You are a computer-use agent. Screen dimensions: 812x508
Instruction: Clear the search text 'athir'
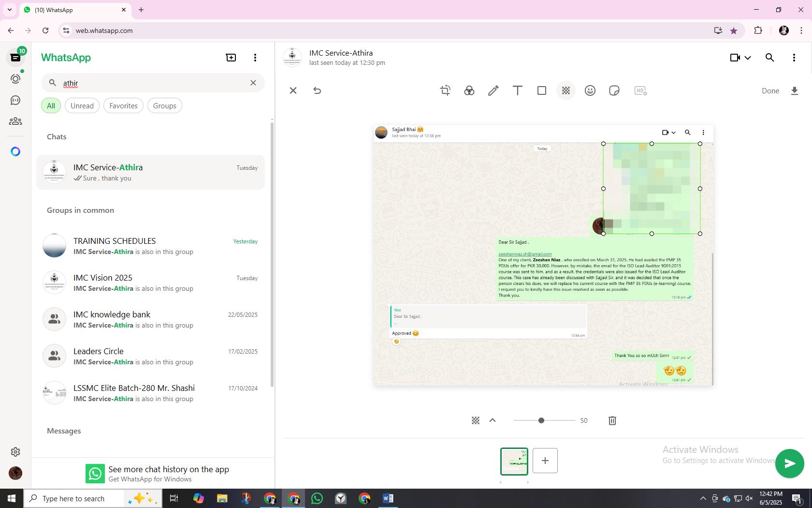[253, 83]
